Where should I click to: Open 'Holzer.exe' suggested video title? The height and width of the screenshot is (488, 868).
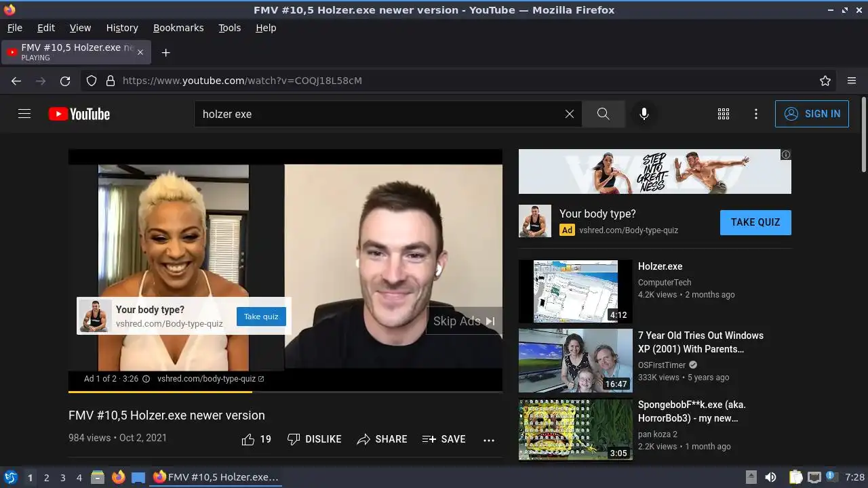pyautogui.click(x=660, y=266)
